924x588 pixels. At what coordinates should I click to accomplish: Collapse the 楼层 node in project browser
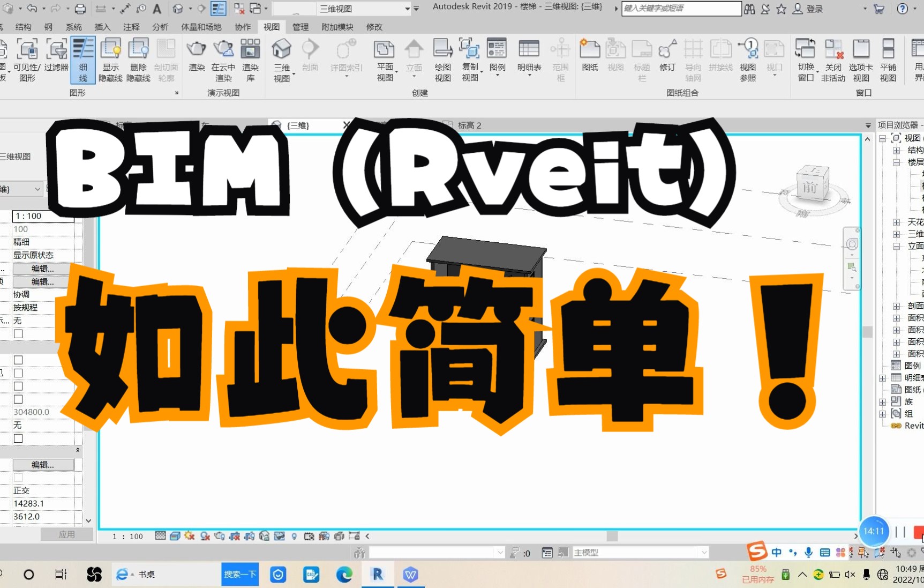(896, 162)
